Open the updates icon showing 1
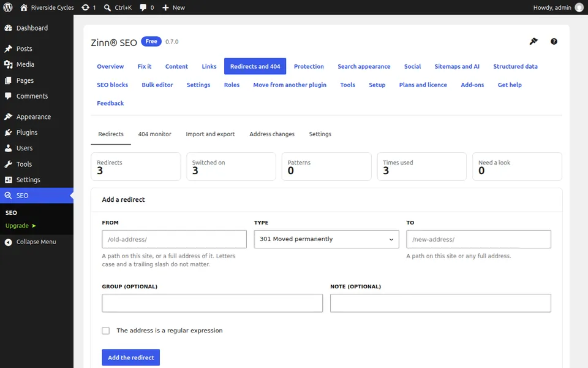Image resolution: width=588 pixels, height=368 pixels. click(86, 7)
